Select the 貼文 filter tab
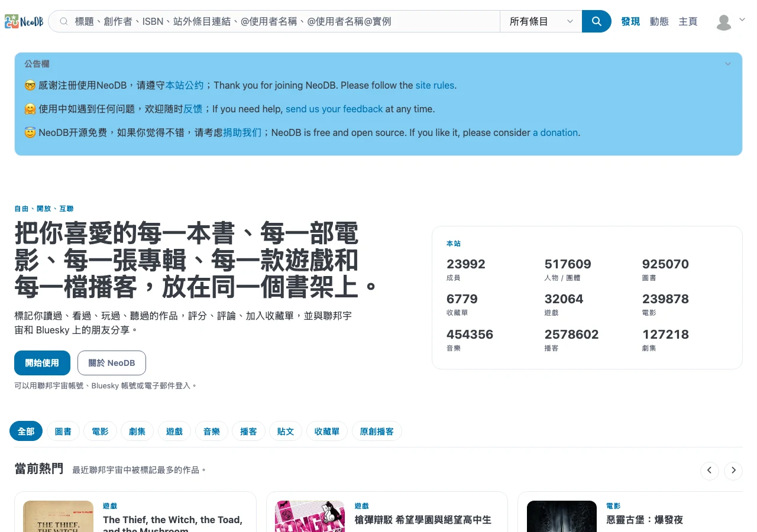 (x=286, y=432)
